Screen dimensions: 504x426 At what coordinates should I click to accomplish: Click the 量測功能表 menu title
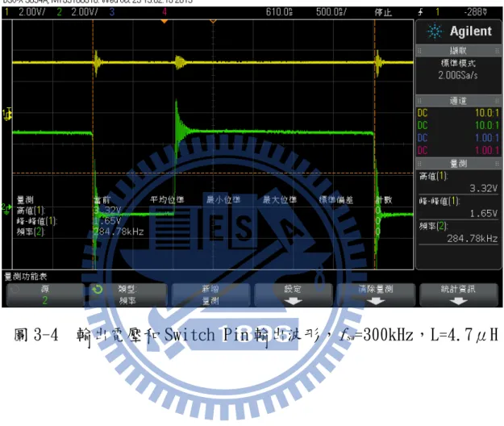pyautogui.click(x=26, y=277)
